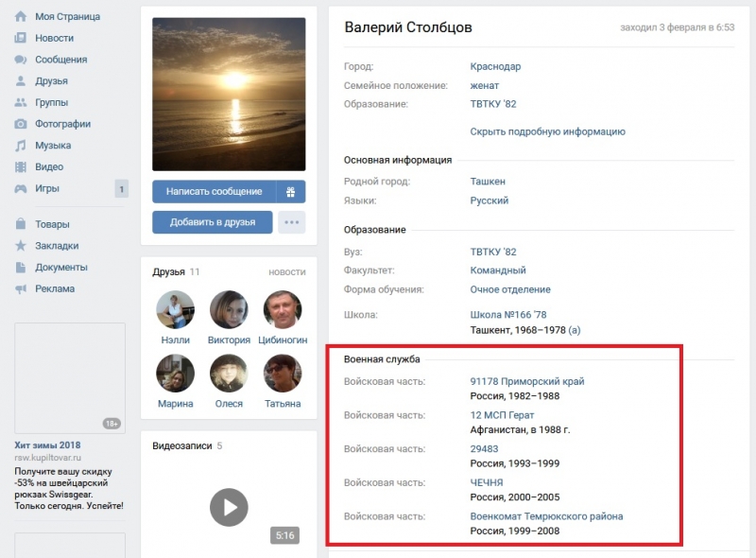The width and height of the screenshot is (756, 558).
Task: Collapse details with Скрыть подробную информацию
Action: click(547, 131)
